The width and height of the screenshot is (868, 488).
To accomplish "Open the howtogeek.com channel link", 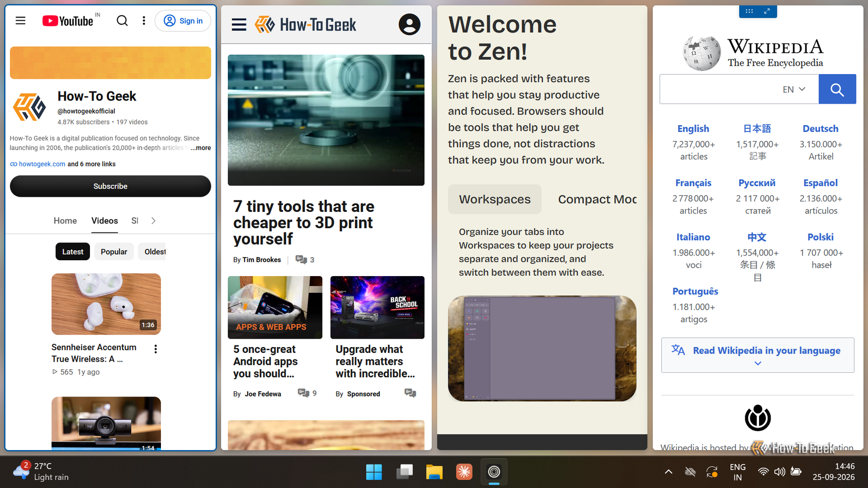I will pos(42,164).
